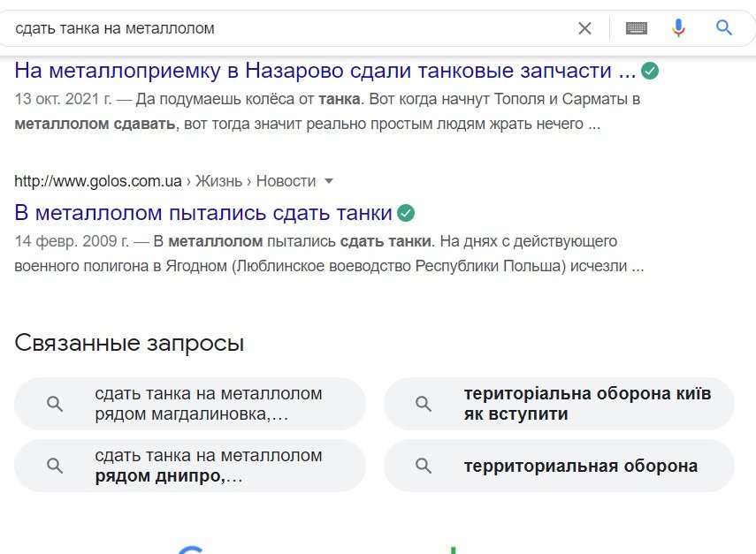Click the magnifier icon in the "рядом магдалиновка" suggestion
756x554 pixels.
tap(55, 404)
